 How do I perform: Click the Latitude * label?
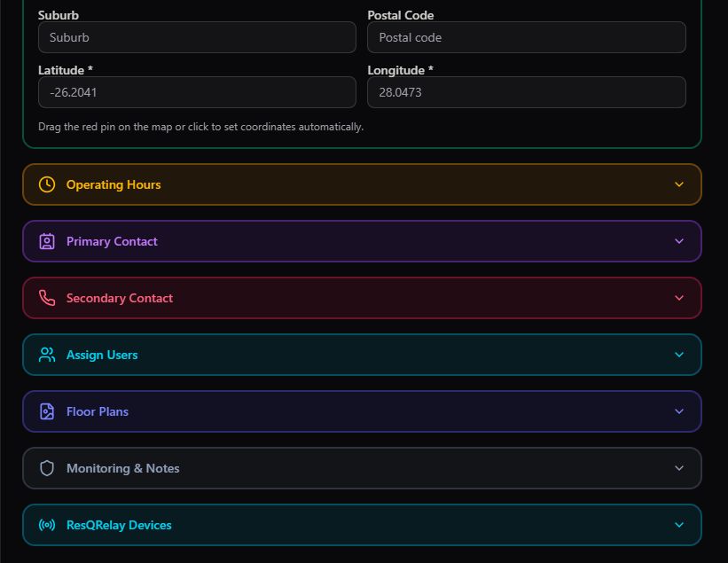(66, 70)
